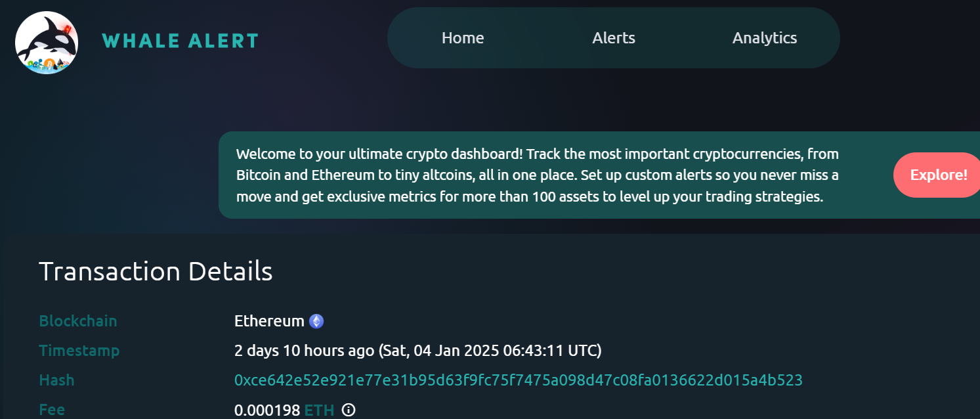The image size is (980, 419).
Task: Switch to the Analytics tab
Action: 765,38
